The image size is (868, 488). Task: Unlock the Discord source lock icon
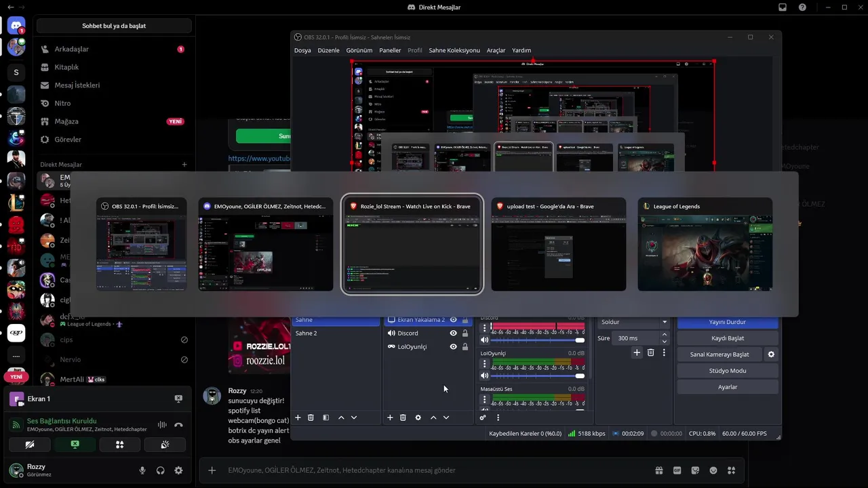[465, 333]
